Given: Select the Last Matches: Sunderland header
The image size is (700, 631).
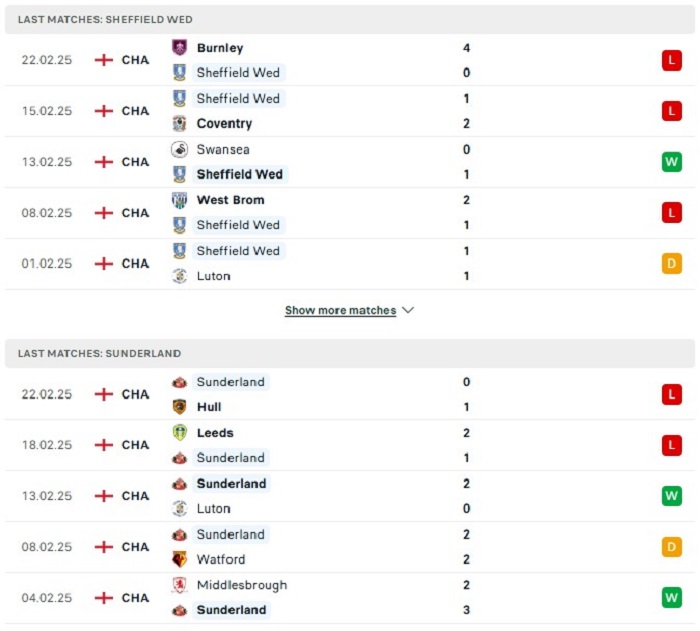Looking at the screenshot, I should coord(350,353).
